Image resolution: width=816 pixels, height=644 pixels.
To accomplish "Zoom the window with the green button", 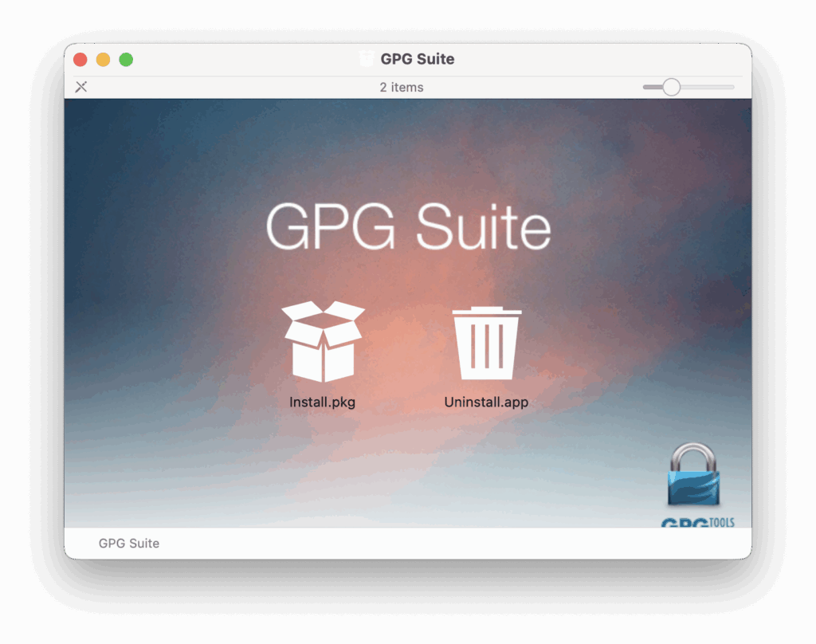I will click(126, 60).
